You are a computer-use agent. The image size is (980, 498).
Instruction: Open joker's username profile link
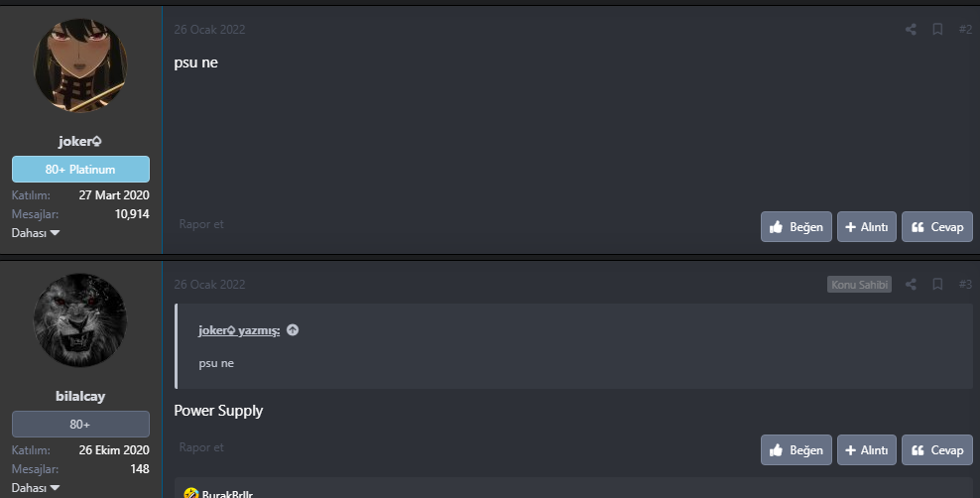tap(80, 141)
